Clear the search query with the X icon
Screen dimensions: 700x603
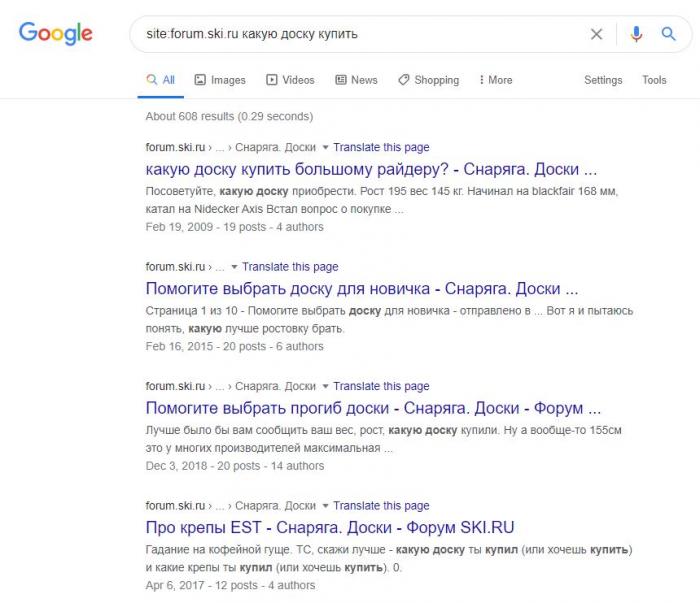coord(596,34)
